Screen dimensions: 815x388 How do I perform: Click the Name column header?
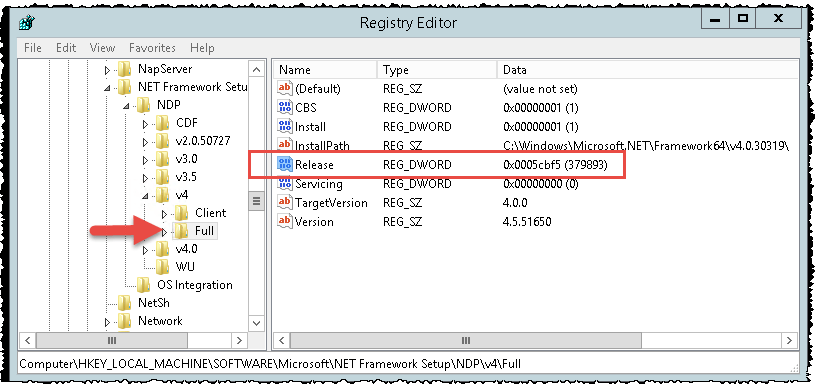326,70
